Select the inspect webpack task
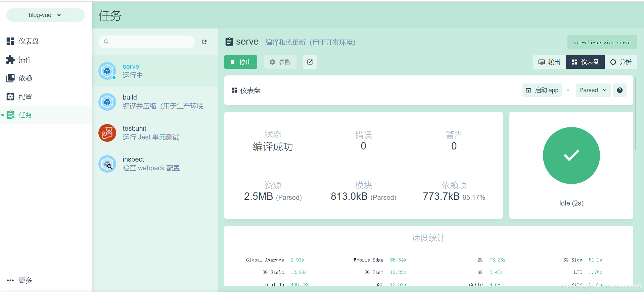644x292 pixels. coord(155,164)
